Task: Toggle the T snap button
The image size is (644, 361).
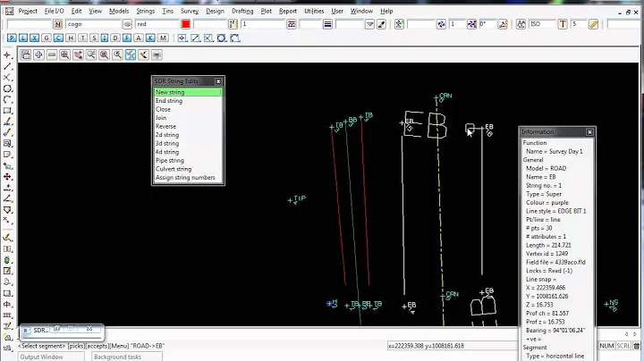Action: coord(82,38)
